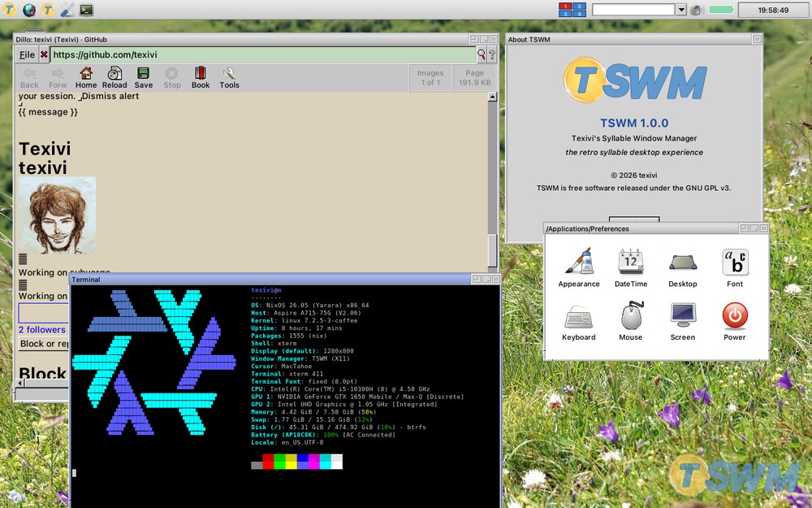
Task: Click the "TSWM 1.0.0" heading in About window
Action: coord(634,123)
